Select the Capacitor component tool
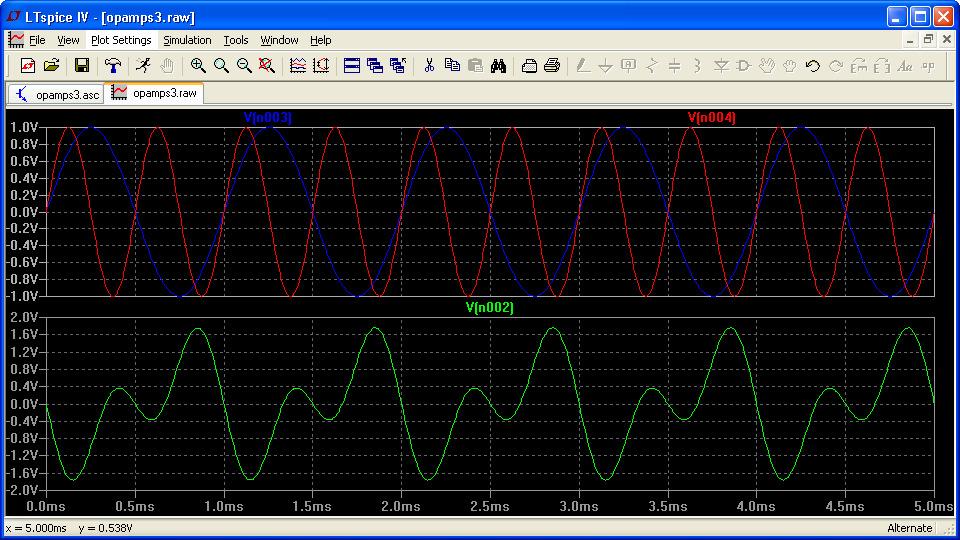Viewport: 960px width, 540px height. click(x=674, y=66)
